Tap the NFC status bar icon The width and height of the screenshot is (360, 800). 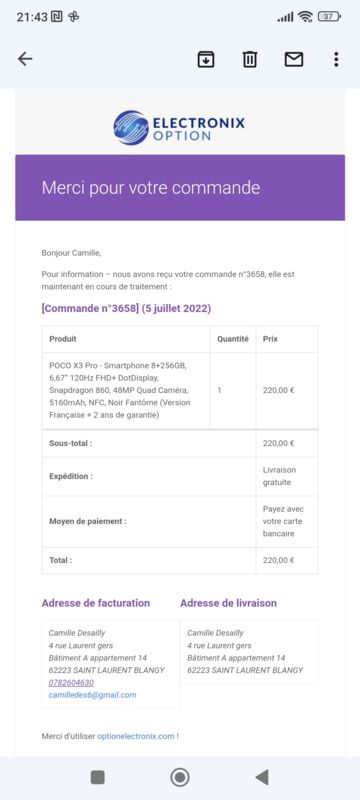57,17
